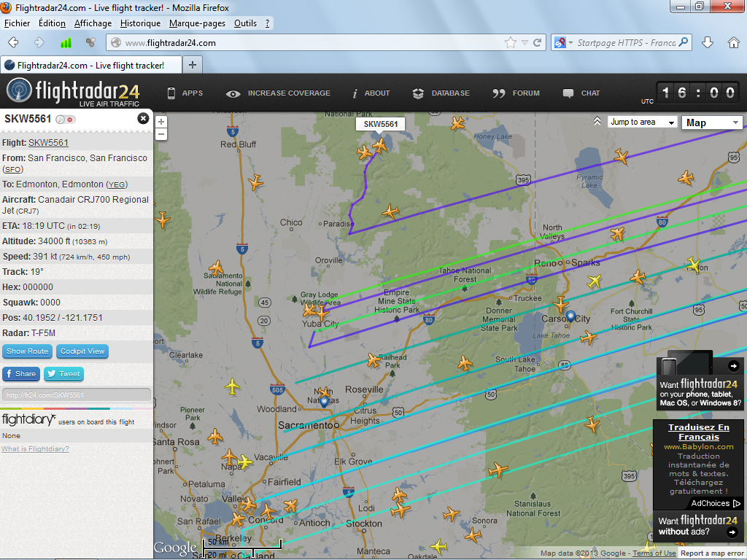Click Report a map error
The height and width of the screenshot is (560, 747).
point(712,553)
